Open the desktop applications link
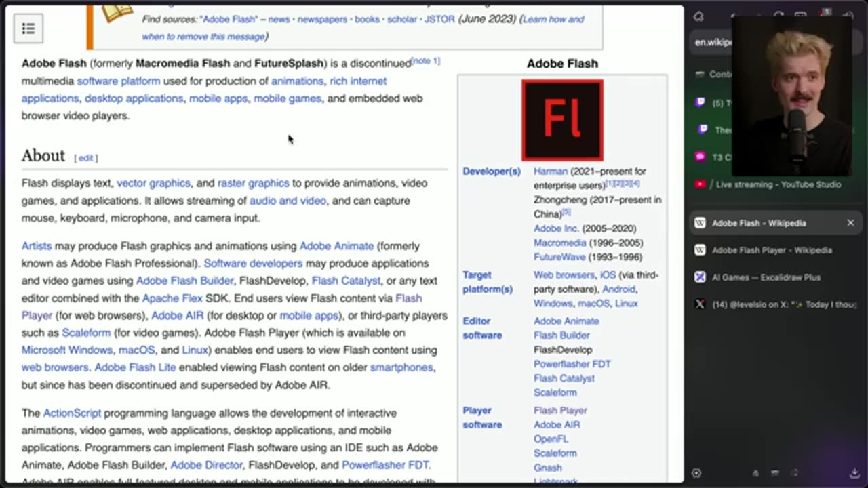The image size is (868, 488). [134, 98]
